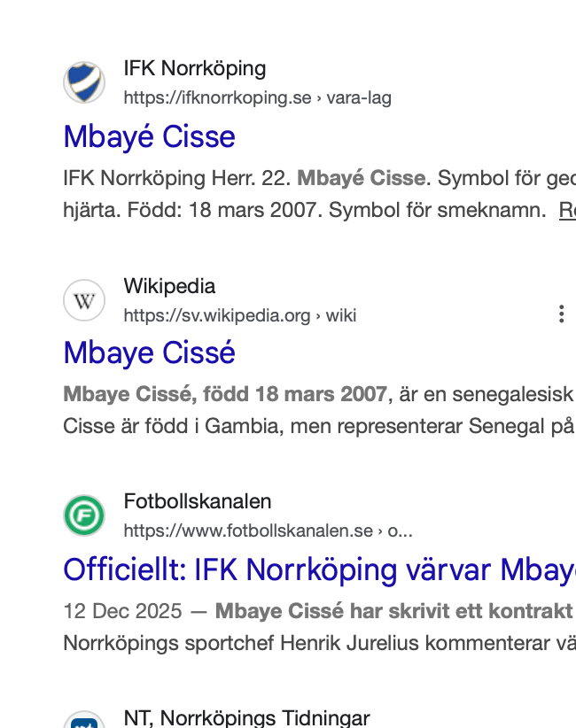
Task: Click the green Fotbollskanalen favicon
Action: point(84,516)
